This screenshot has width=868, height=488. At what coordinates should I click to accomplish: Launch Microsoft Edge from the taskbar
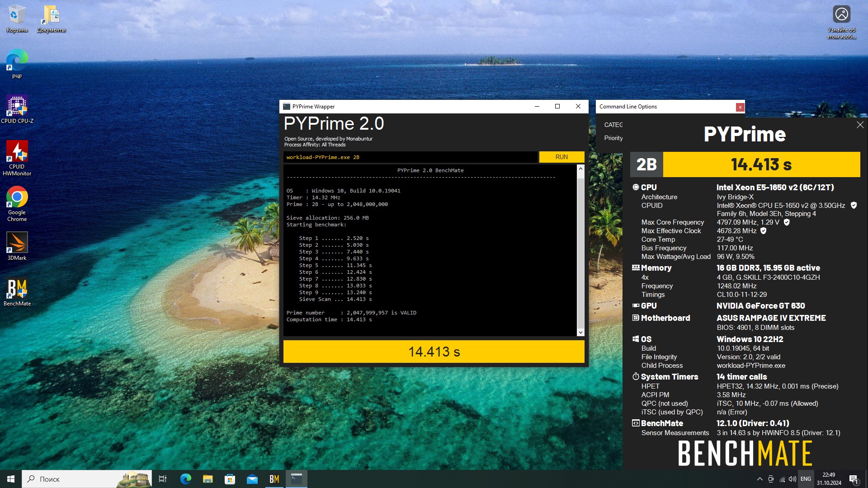click(185, 479)
